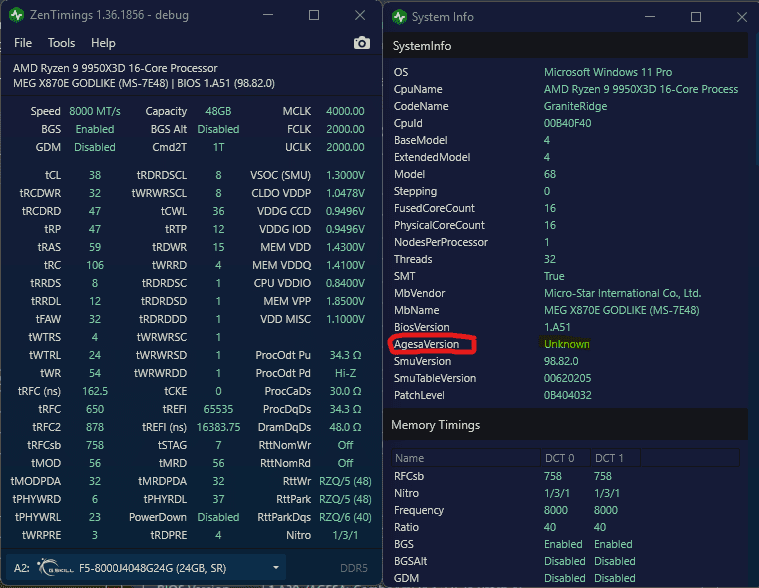Minimize the ZenTimings window

coord(268,16)
